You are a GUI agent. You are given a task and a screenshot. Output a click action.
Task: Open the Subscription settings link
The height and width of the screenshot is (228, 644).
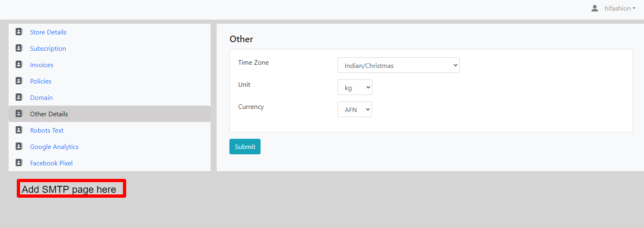click(48, 48)
